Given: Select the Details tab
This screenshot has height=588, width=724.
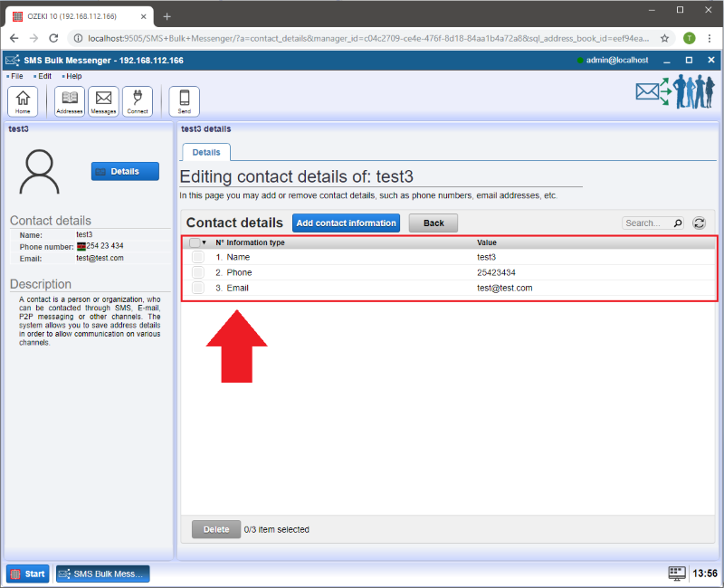Looking at the screenshot, I should (x=206, y=153).
